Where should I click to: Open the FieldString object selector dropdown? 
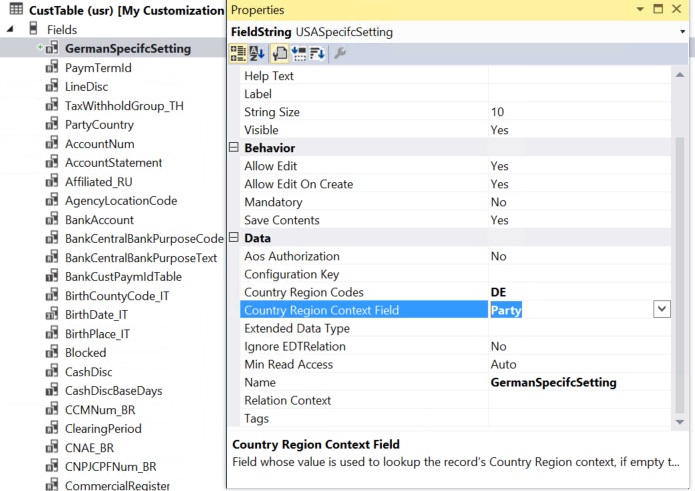(682, 32)
